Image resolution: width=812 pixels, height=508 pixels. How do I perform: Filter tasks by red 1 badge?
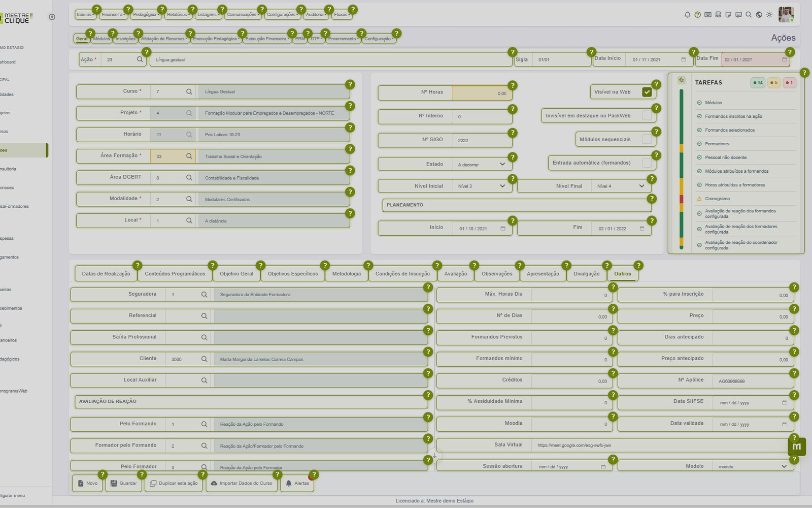click(x=789, y=83)
